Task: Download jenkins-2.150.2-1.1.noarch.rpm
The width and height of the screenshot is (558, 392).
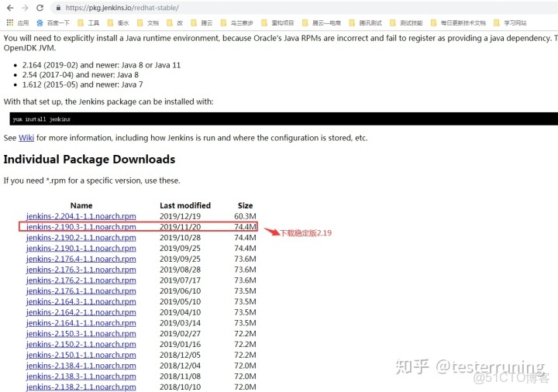Action: [x=81, y=344]
